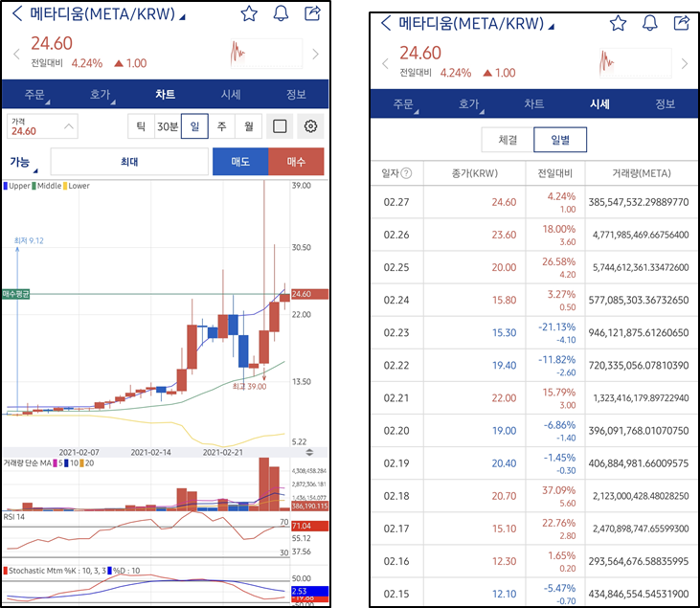Viewport: 700px width, 608px height.
Task: Click 최저 9.12 label on chart
Action: click(29, 240)
